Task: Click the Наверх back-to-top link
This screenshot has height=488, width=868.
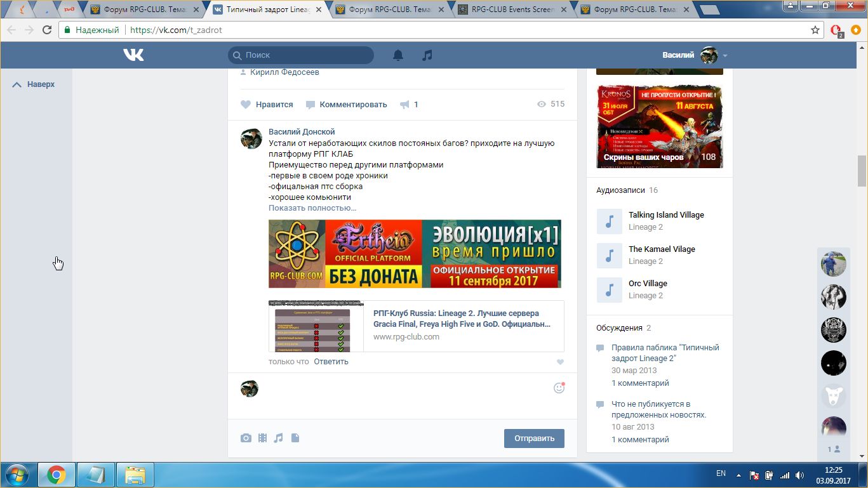Action: tap(34, 84)
